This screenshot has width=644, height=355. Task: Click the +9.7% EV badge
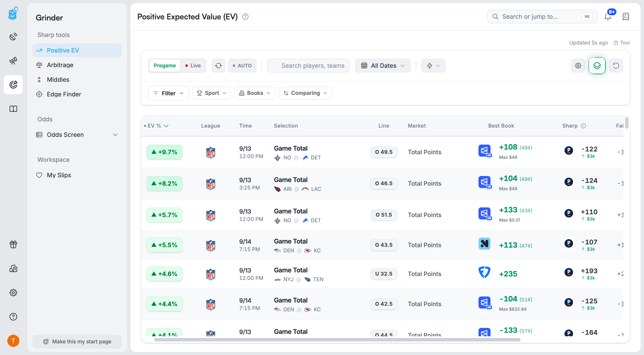(x=164, y=152)
